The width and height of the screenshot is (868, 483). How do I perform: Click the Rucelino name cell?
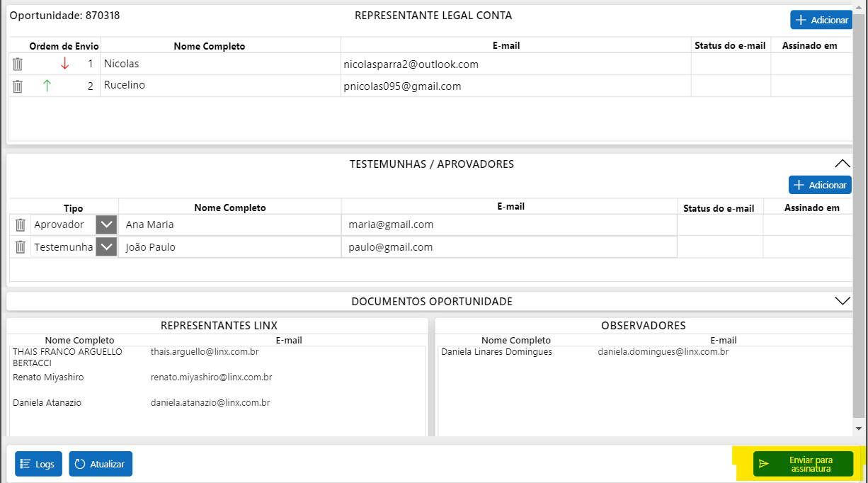220,86
